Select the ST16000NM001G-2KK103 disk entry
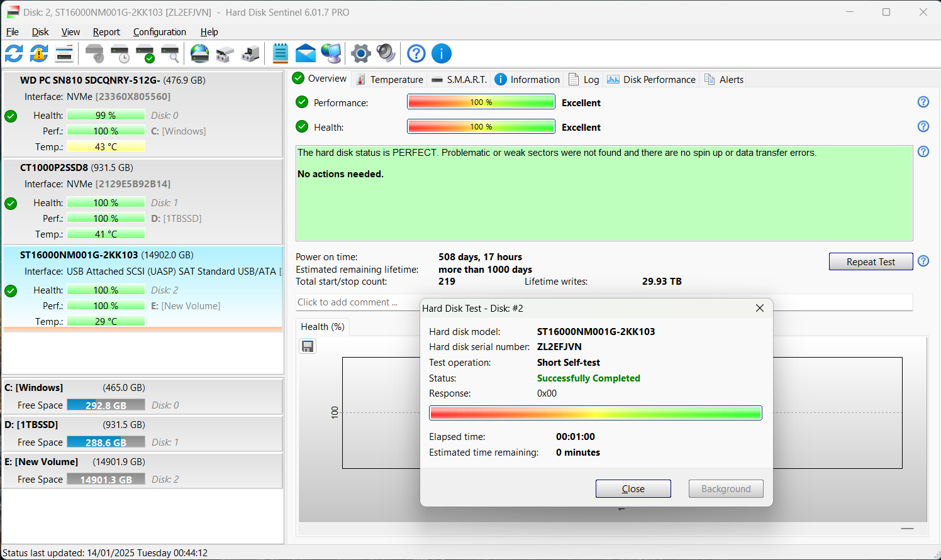This screenshot has height=560, width=941. tap(143, 288)
